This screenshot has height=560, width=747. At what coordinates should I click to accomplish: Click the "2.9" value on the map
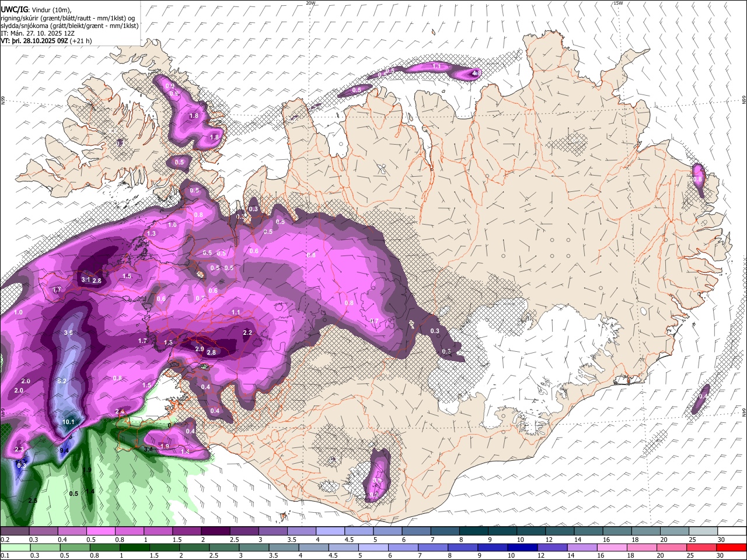click(x=200, y=349)
